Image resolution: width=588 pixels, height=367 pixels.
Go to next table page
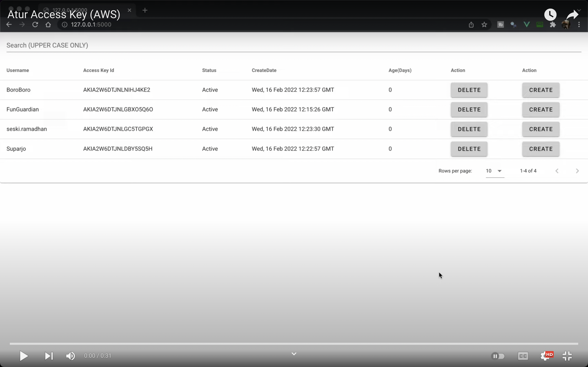click(577, 171)
